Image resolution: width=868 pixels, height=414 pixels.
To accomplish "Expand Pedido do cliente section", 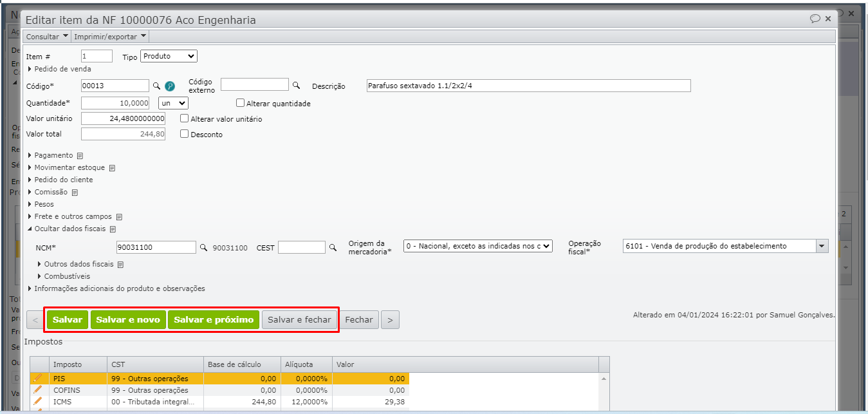I will 60,180.
